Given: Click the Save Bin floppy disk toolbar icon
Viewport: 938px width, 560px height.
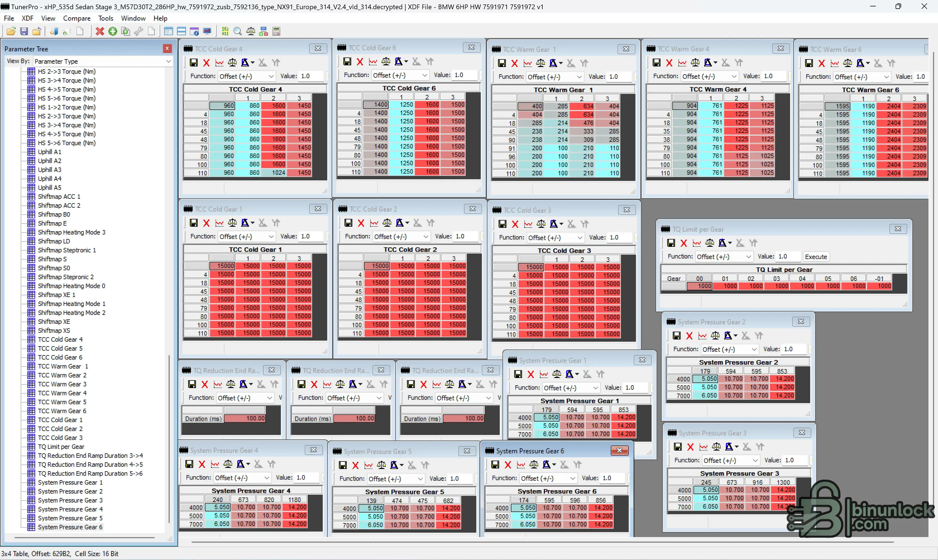Looking at the screenshot, I should tap(24, 31).
